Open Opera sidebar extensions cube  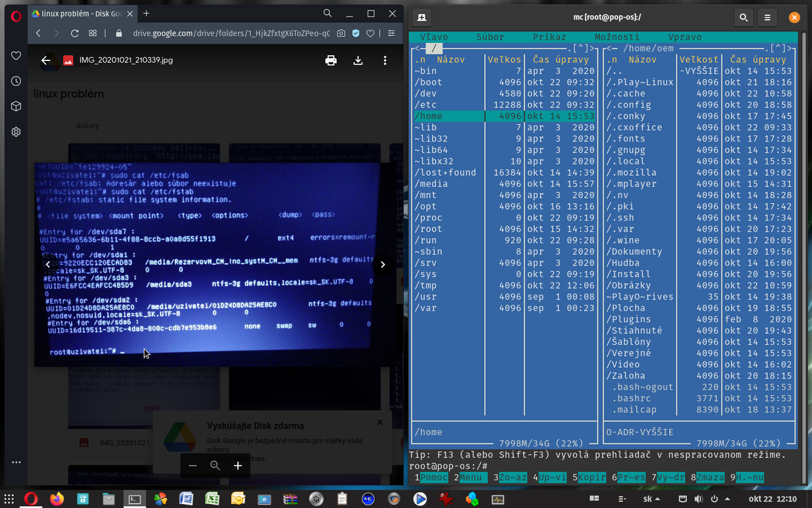pyautogui.click(x=16, y=106)
